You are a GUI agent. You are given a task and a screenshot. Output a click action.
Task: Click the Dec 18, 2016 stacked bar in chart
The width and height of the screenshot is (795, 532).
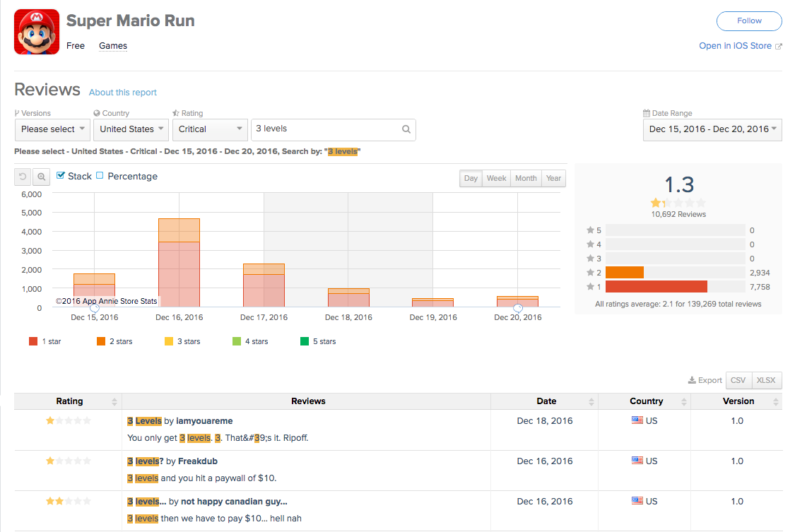coord(348,298)
